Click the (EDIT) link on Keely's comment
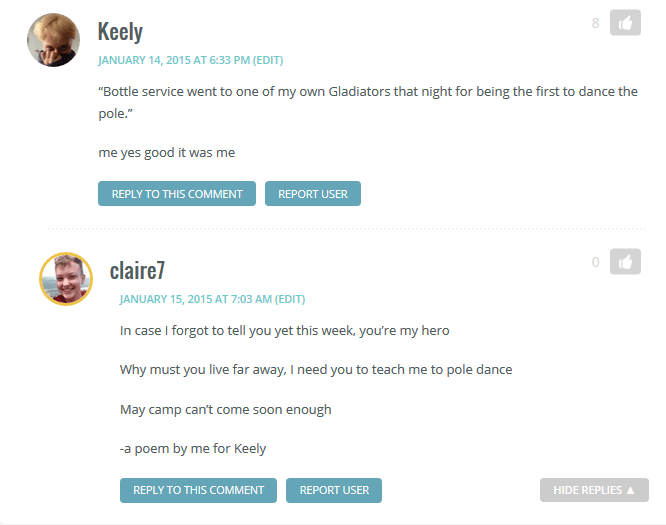The image size is (666, 525). [268, 60]
